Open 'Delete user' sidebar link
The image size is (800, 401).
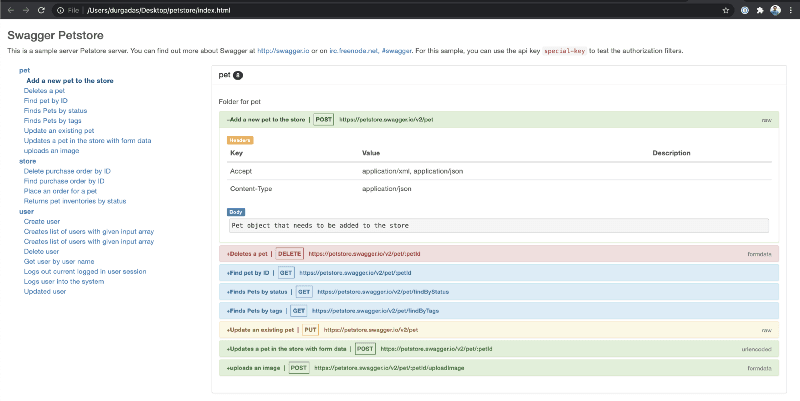41,252
